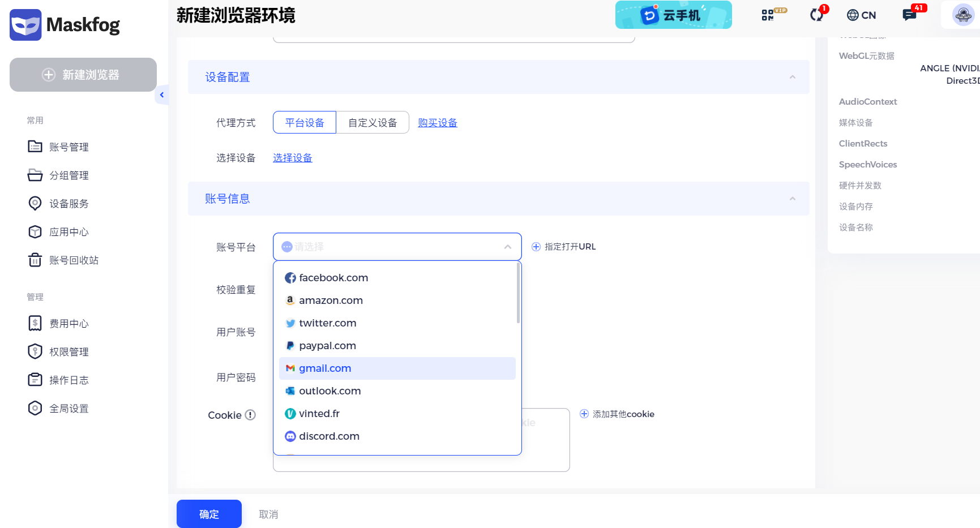The width and height of the screenshot is (980, 528).
Task: Choose vinted.fr from the list
Action: (397, 414)
